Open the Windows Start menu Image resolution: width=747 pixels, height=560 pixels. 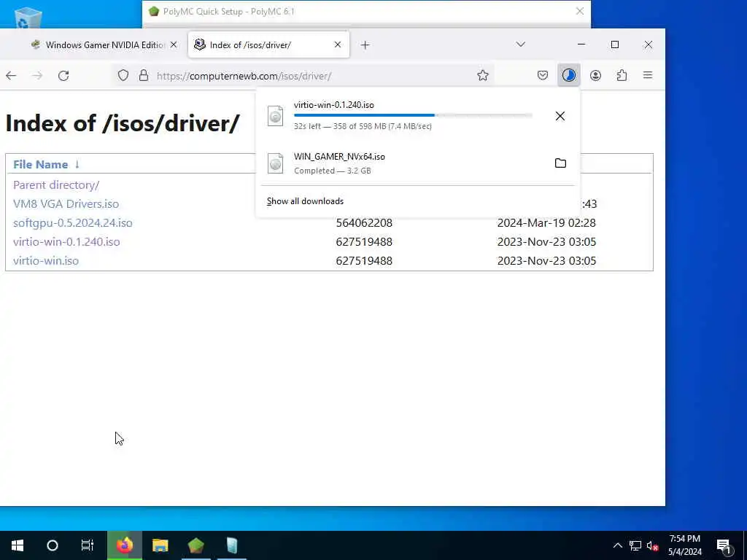point(18,545)
